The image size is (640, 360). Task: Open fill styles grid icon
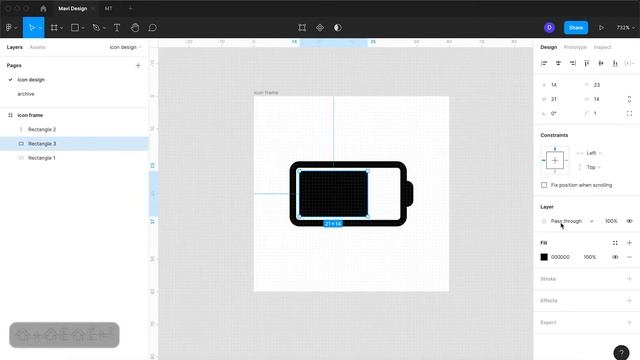click(615, 243)
